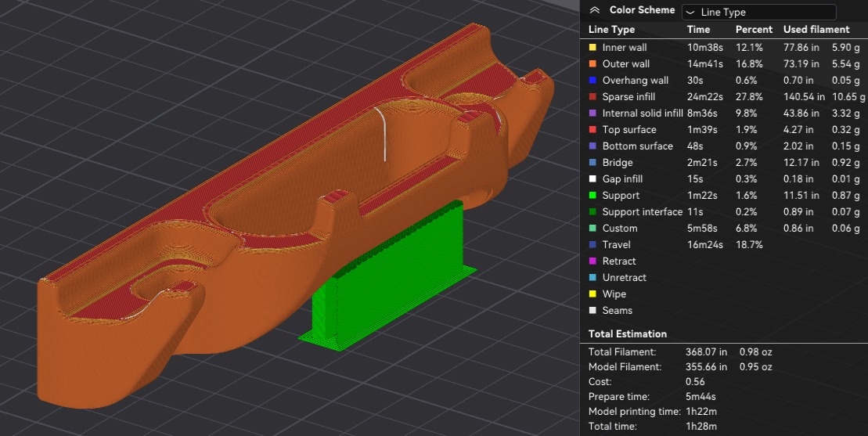The height and width of the screenshot is (436, 868).
Task: Toggle Support line visibility
Action: [621, 196]
